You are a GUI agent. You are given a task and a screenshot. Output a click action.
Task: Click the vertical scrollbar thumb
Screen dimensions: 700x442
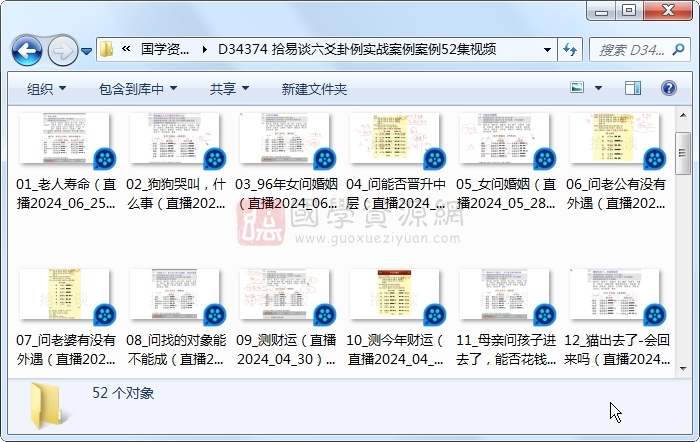683,153
